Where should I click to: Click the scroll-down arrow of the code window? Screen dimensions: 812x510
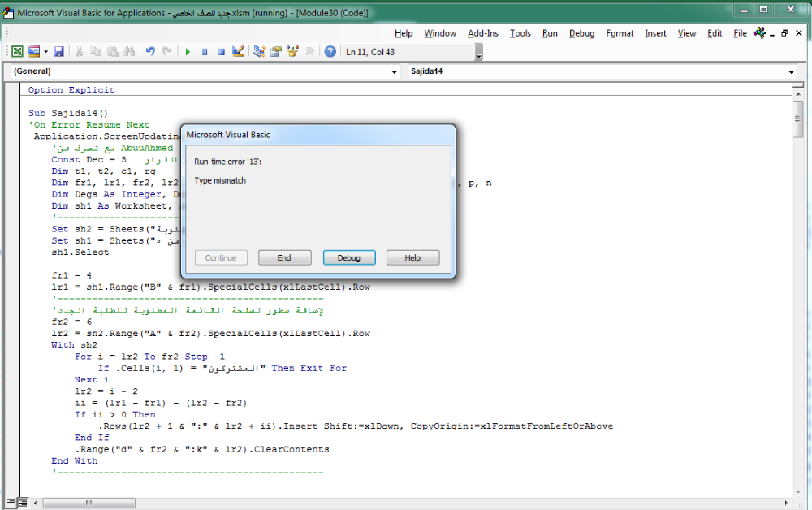click(x=797, y=491)
